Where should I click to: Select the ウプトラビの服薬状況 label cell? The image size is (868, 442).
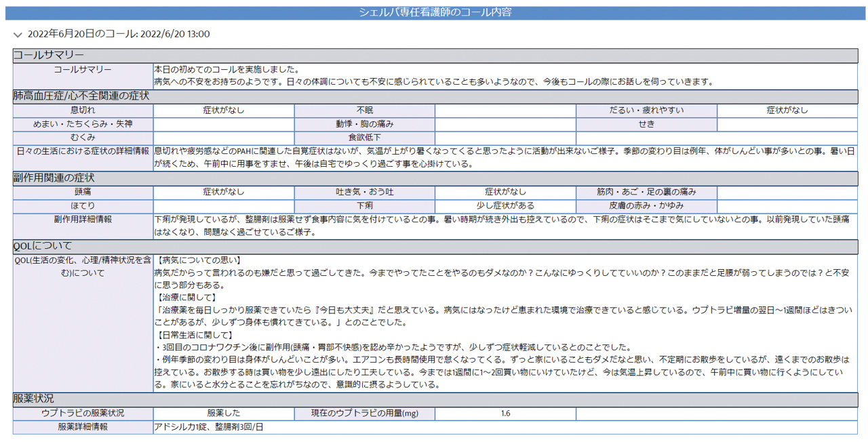pos(83,413)
